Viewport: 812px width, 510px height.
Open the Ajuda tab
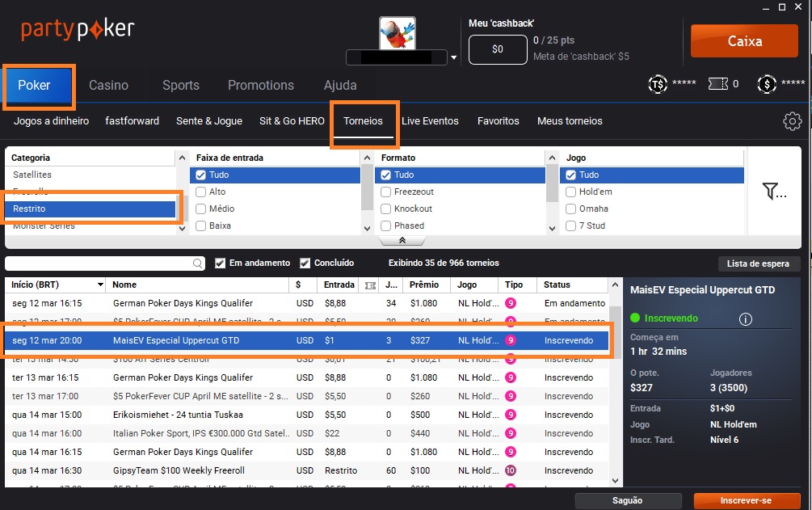point(340,85)
